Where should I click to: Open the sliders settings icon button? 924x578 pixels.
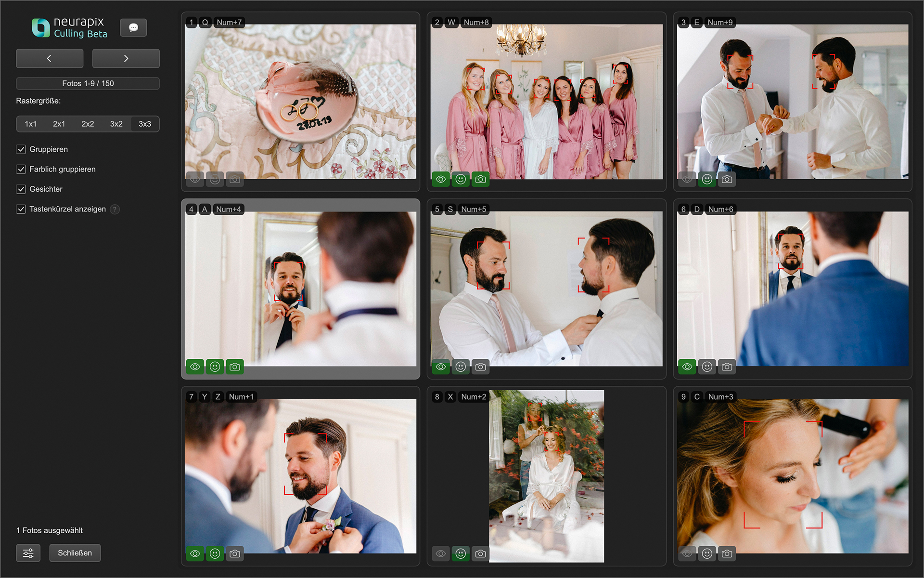28,553
